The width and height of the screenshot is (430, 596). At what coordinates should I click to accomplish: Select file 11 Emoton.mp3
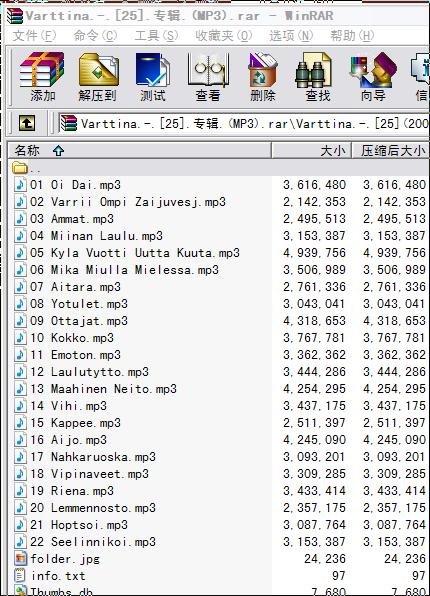pos(75,355)
